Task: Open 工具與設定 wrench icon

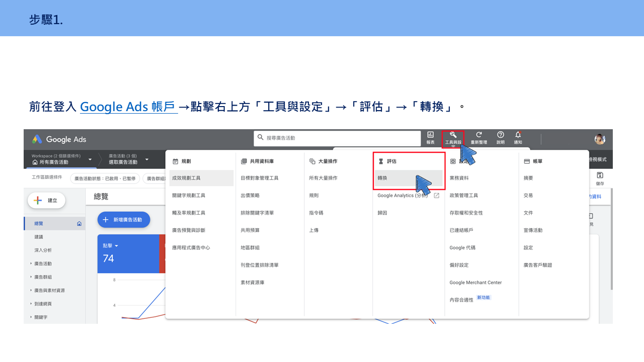Action: pyautogui.click(x=453, y=138)
